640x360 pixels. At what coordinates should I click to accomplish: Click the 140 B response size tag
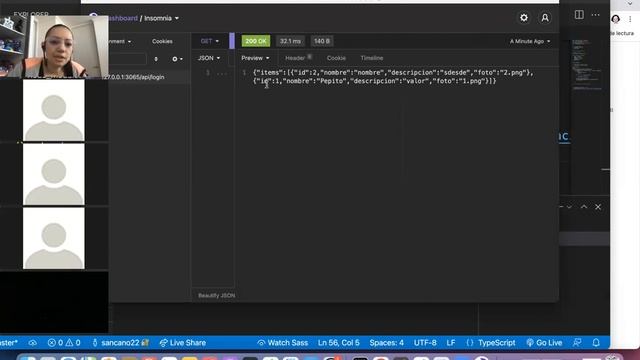click(322, 41)
